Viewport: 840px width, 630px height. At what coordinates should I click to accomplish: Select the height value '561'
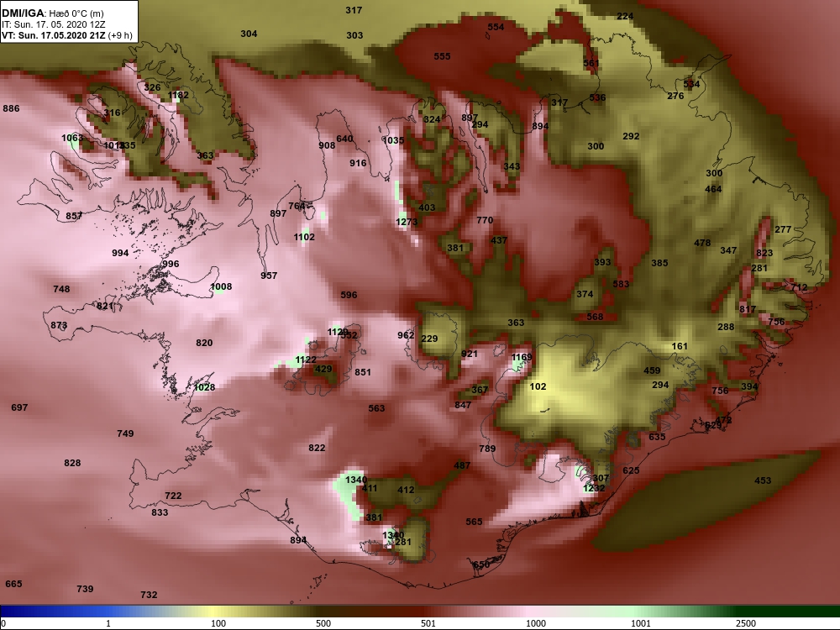pos(591,63)
